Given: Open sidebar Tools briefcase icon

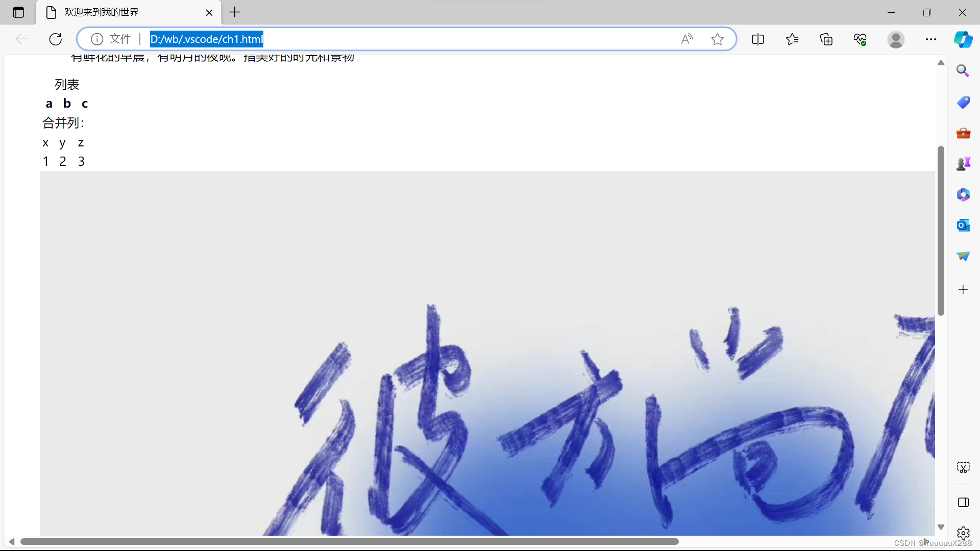Looking at the screenshot, I should (963, 133).
